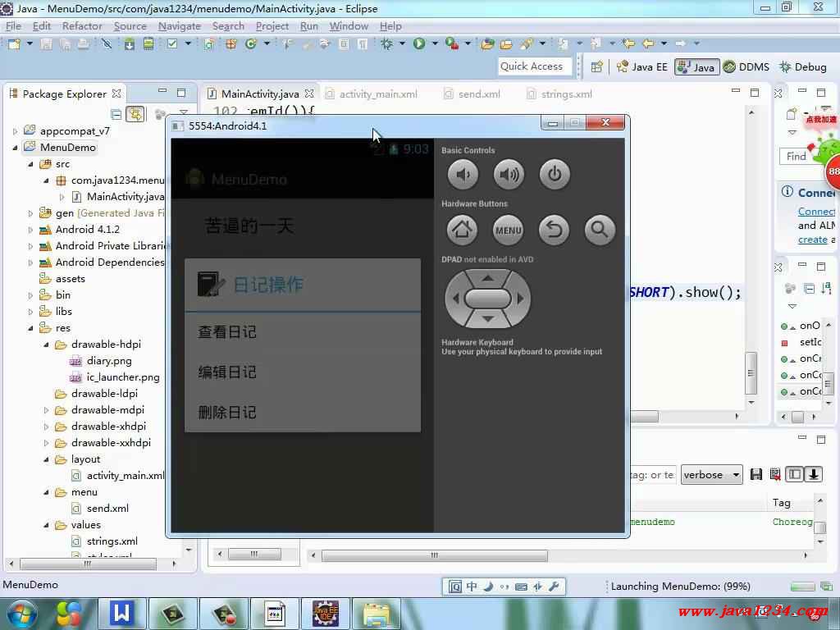
Task: Expand the drawable-mdpi folder
Action: pos(46,410)
